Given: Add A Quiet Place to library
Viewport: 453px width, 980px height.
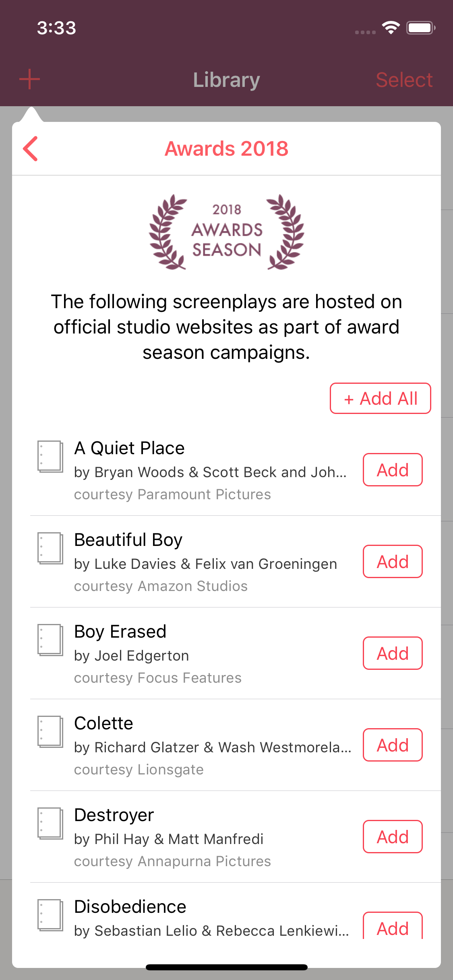Looking at the screenshot, I should point(393,470).
